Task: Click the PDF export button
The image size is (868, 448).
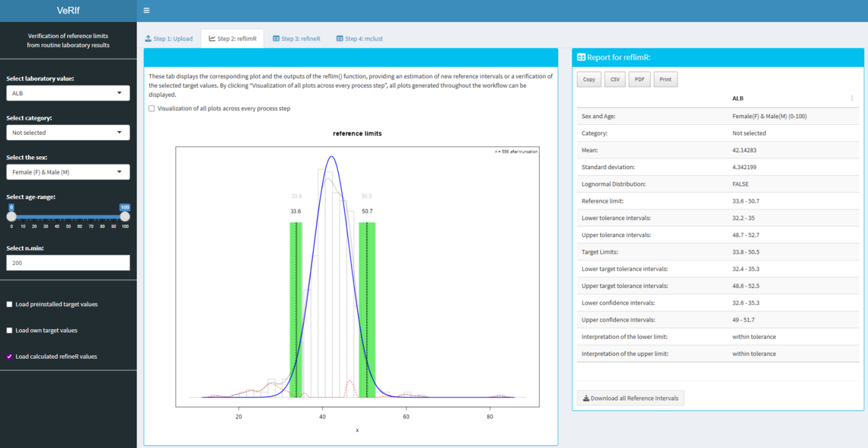Action: tap(640, 79)
